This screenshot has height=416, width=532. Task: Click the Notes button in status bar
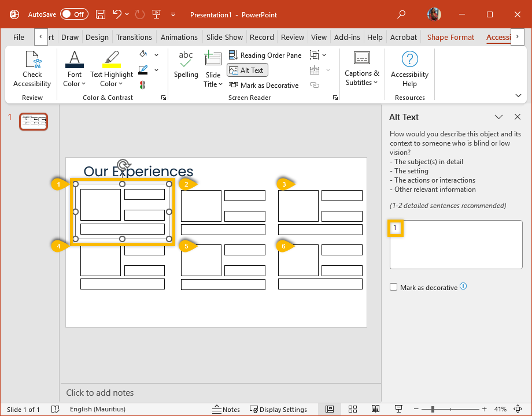(226, 409)
